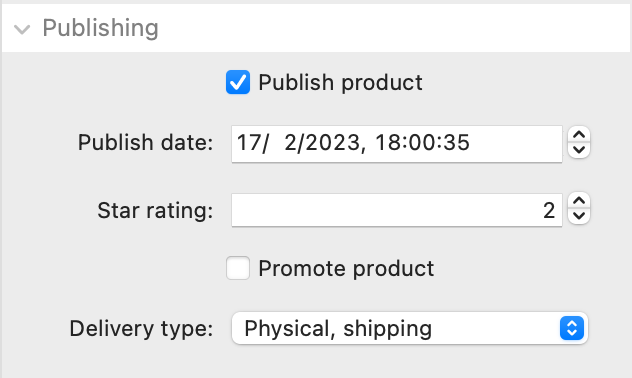Uncheck the Publish product checkbox

pyautogui.click(x=238, y=82)
